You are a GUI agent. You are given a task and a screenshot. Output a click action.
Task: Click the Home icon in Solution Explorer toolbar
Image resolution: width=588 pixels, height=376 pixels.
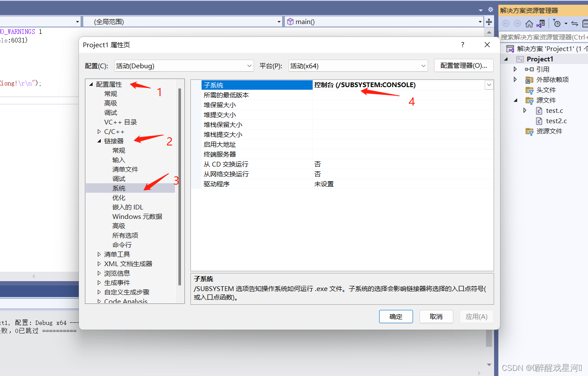click(x=529, y=23)
